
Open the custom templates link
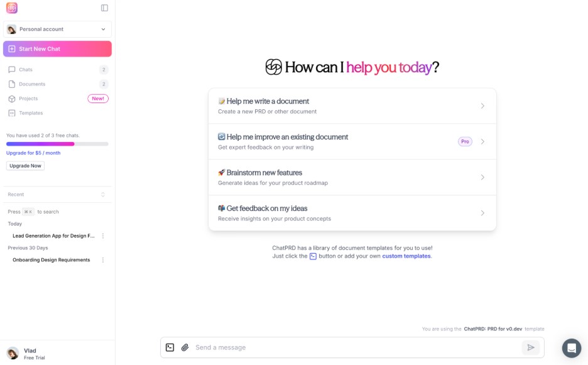(406, 256)
